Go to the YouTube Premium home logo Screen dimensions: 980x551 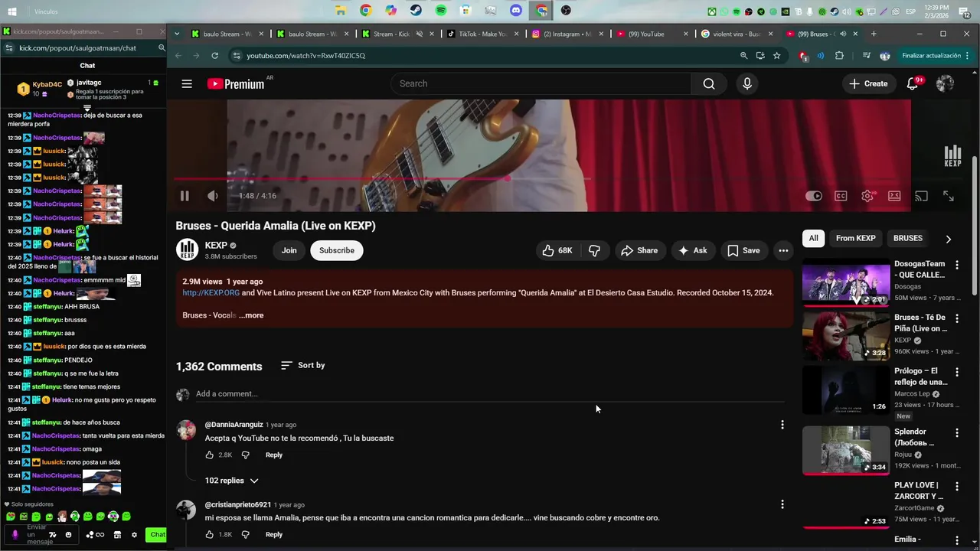(236, 84)
